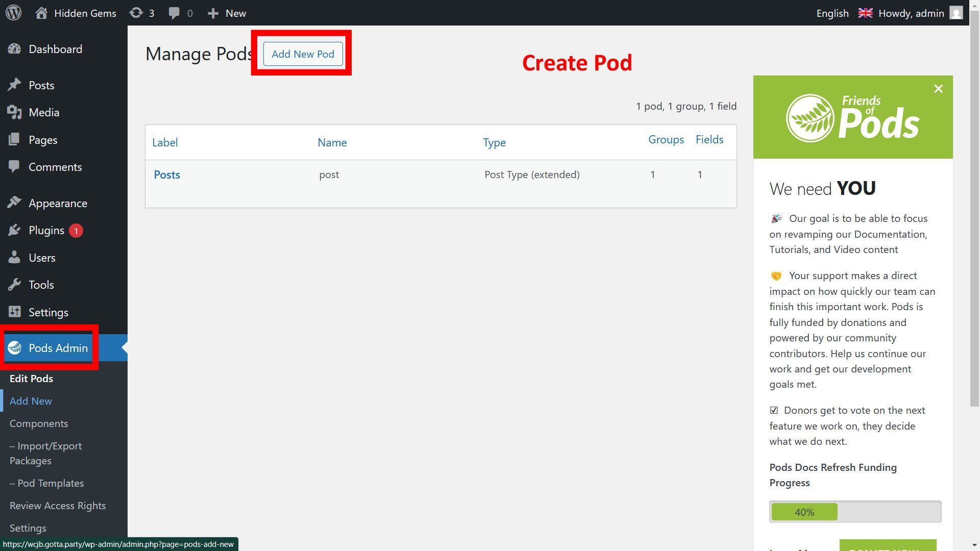Click the Pages icon in sidebar
This screenshot has width=980, height=551.
pos(14,139)
